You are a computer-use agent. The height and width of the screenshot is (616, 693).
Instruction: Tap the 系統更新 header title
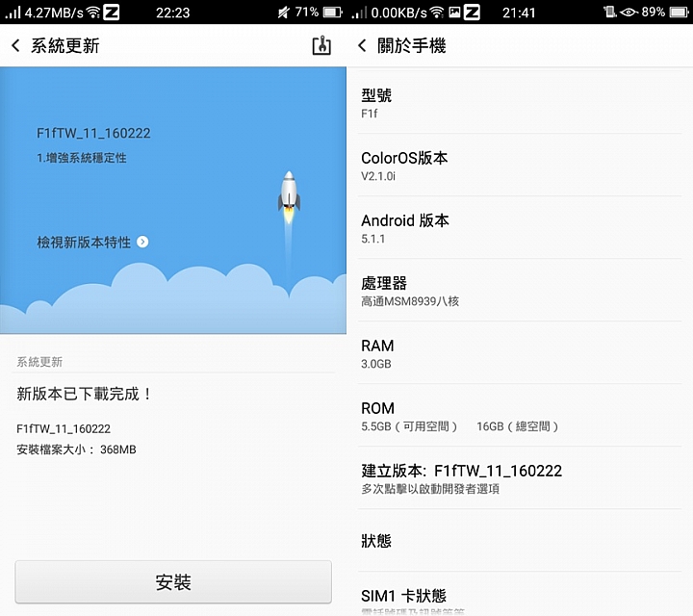(x=65, y=45)
